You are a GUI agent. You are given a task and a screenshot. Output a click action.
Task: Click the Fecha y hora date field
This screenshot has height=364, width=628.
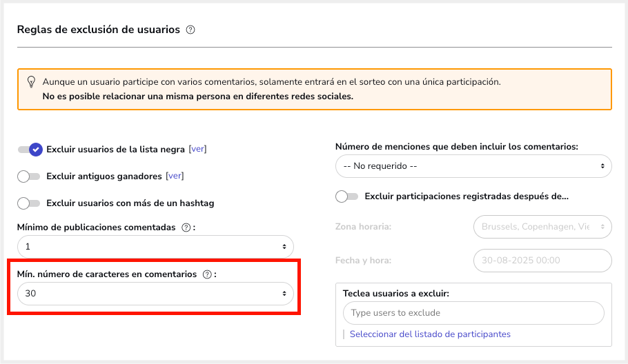542,261
